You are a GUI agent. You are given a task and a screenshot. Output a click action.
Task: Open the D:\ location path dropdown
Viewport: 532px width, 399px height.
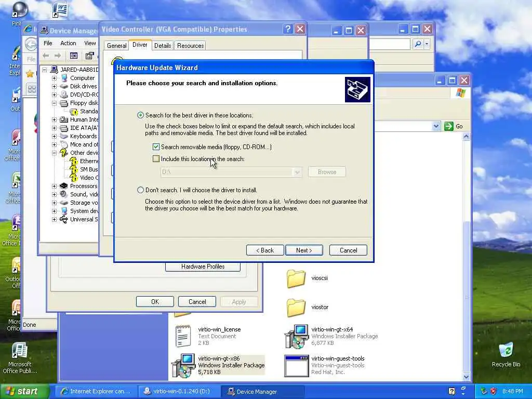(x=297, y=172)
